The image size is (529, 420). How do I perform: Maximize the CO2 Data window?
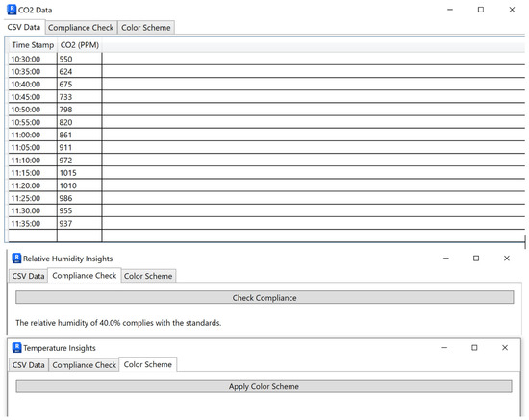coord(481,10)
